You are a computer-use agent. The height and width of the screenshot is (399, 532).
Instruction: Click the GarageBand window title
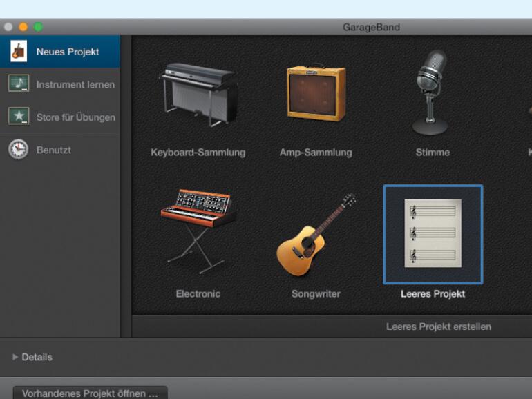[371, 27]
